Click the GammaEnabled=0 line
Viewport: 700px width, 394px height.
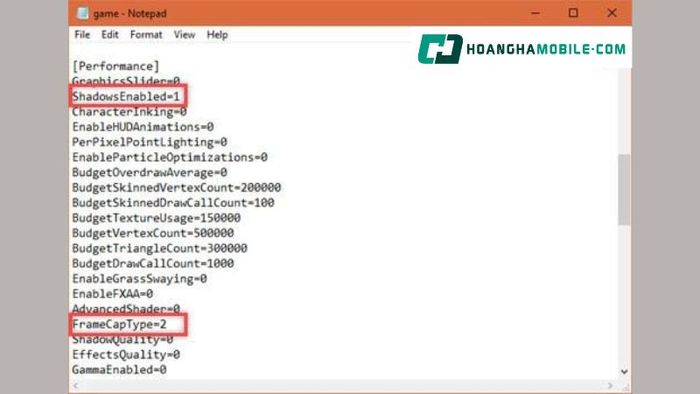[x=119, y=369]
